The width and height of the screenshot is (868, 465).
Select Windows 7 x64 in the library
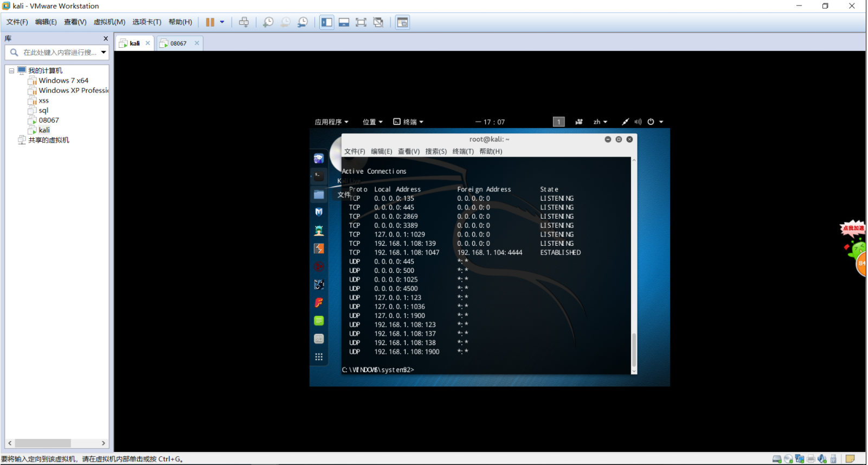click(63, 81)
